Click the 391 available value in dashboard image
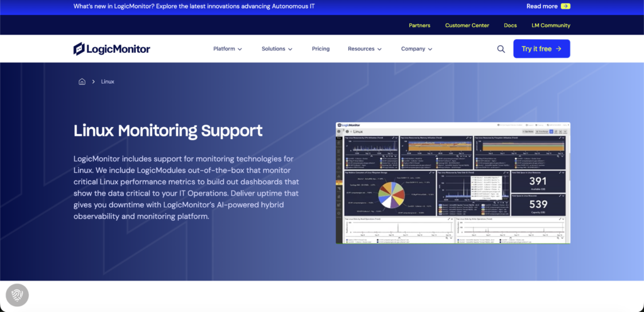 pyautogui.click(x=538, y=181)
